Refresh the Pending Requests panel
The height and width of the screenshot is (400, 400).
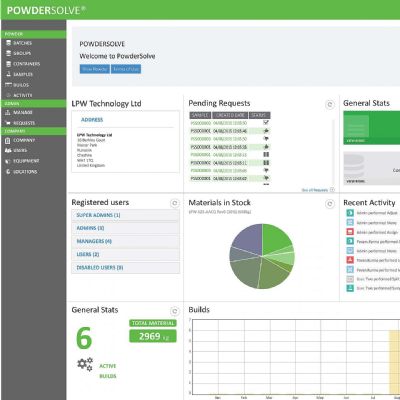pos(330,105)
